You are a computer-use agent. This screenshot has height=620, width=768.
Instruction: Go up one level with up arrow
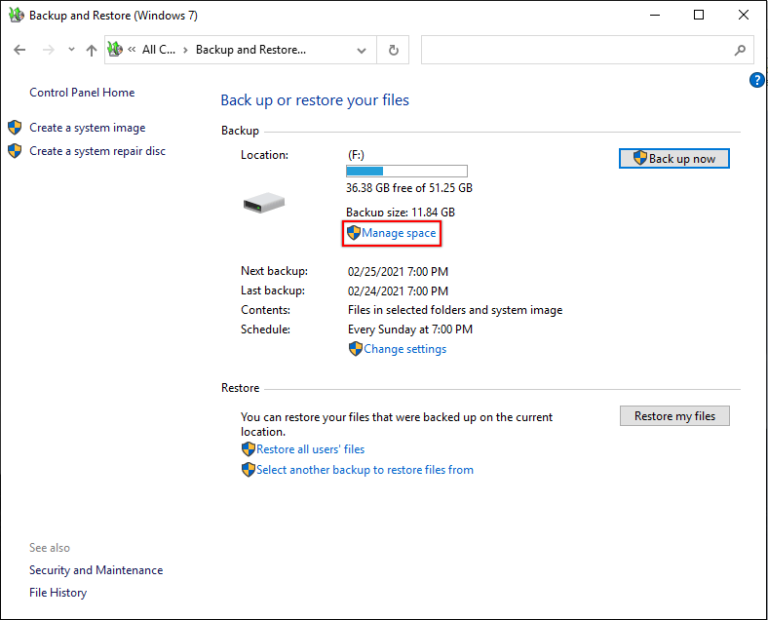pyautogui.click(x=92, y=50)
